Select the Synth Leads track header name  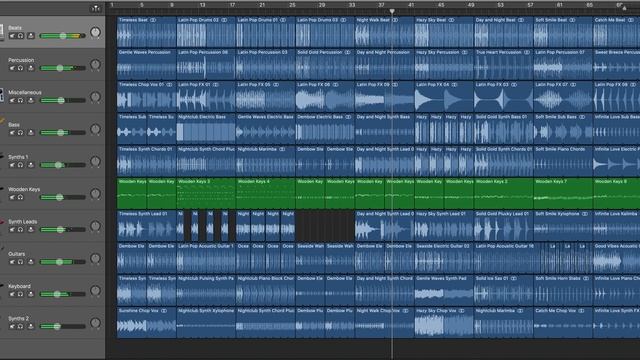point(22,221)
